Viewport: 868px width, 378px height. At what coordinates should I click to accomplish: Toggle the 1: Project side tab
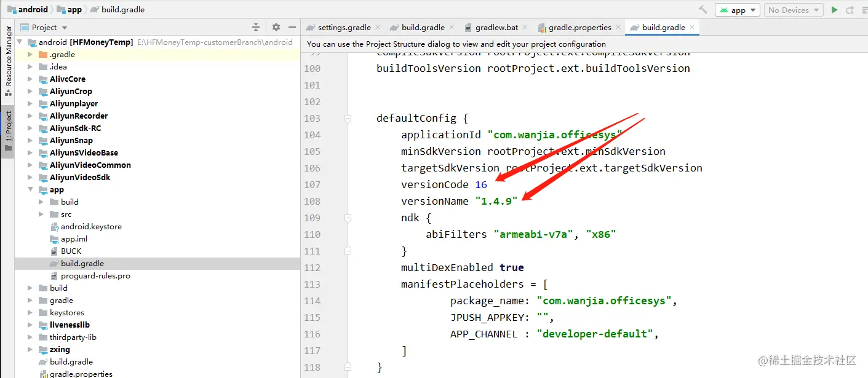click(8, 130)
